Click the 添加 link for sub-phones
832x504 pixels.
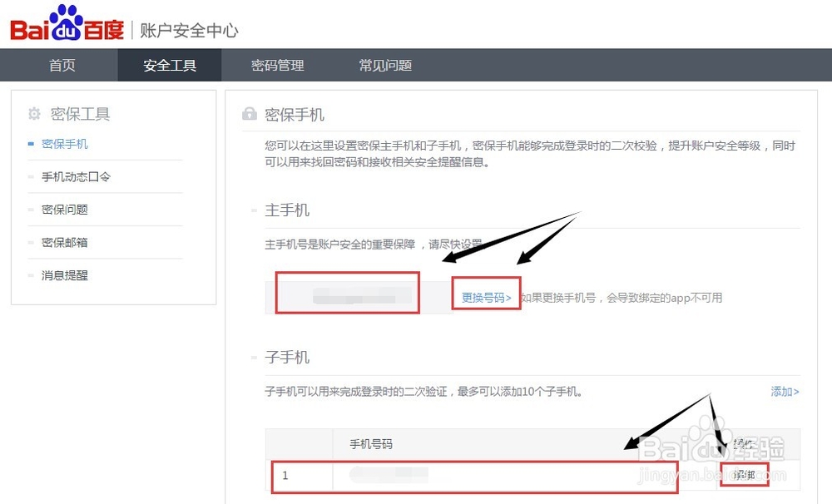click(785, 391)
